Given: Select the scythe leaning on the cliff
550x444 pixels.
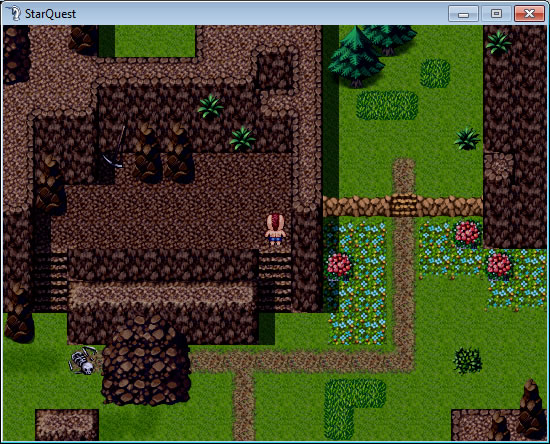Looking at the screenshot, I should (114, 147).
